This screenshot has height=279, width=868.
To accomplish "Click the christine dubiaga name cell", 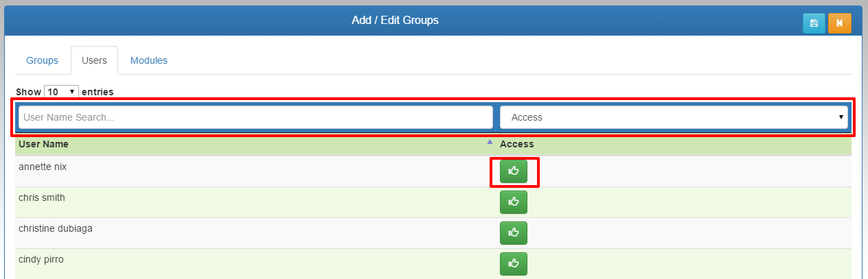I will pyautogui.click(x=56, y=228).
